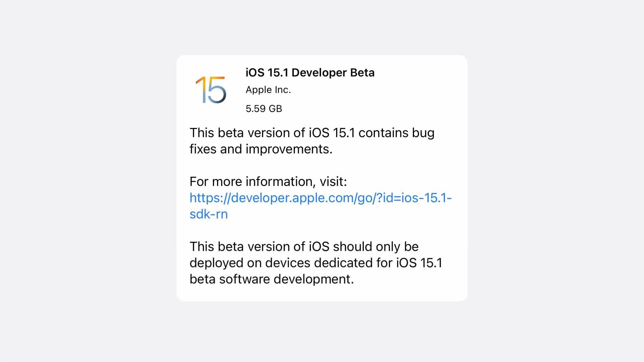Click 'For more information, visit:' text

point(268,182)
